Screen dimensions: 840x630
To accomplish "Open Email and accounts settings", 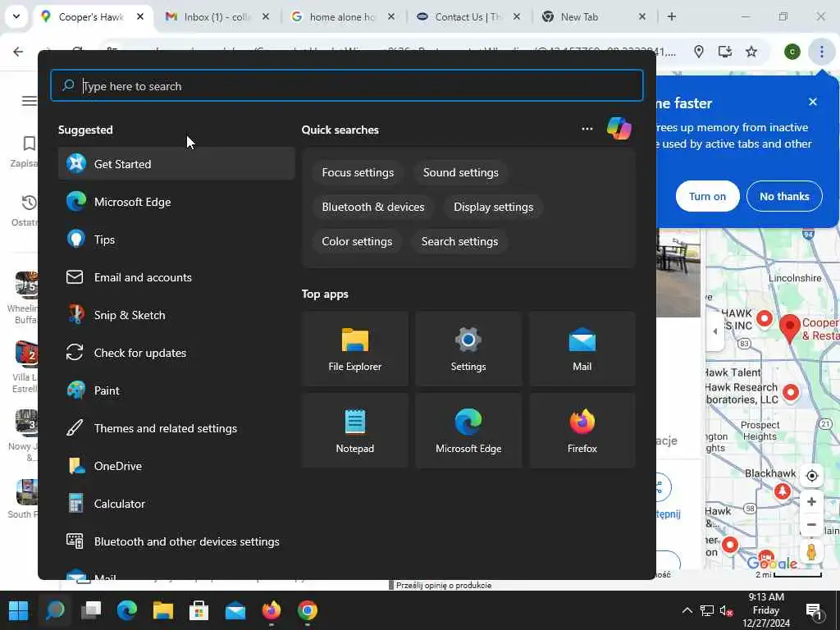I will [176, 277].
